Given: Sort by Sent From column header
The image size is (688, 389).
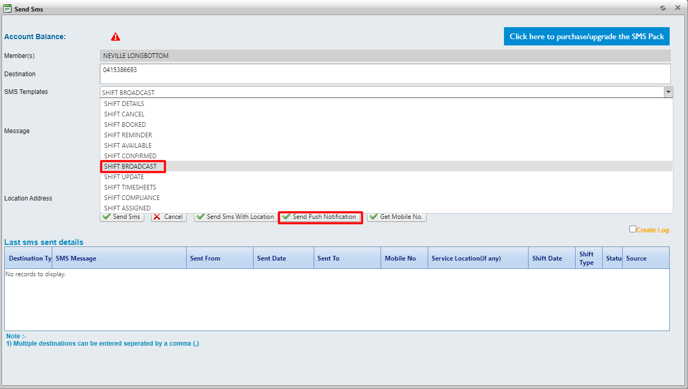Looking at the screenshot, I should pyautogui.click(x=220, y=258).
